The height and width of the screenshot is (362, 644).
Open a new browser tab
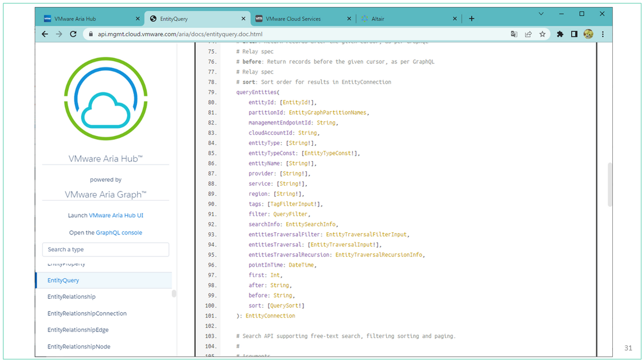(472, 18)
